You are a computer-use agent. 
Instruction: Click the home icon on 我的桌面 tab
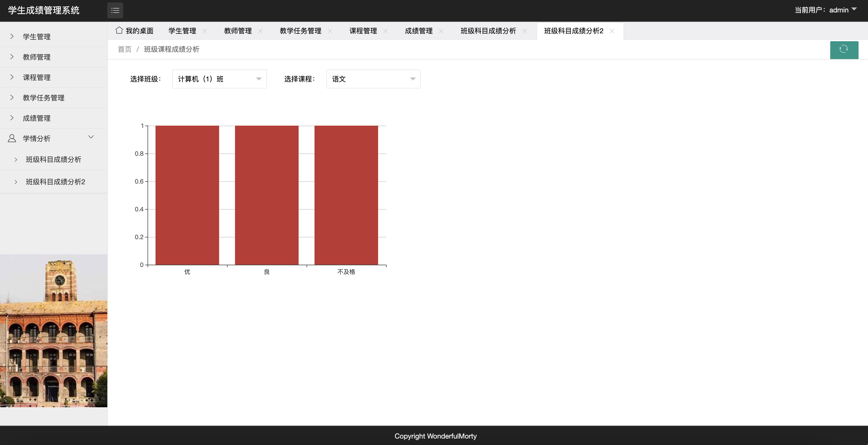point(119,30)
